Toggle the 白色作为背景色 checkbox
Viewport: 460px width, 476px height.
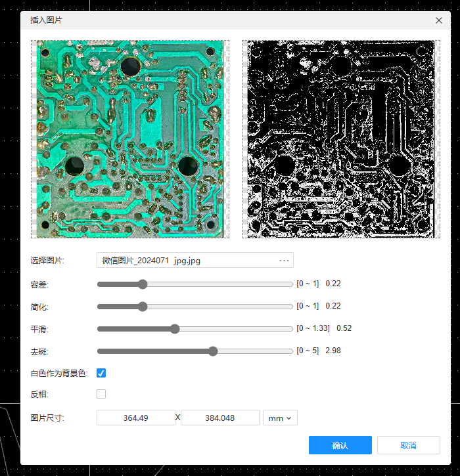click(101, 373)
